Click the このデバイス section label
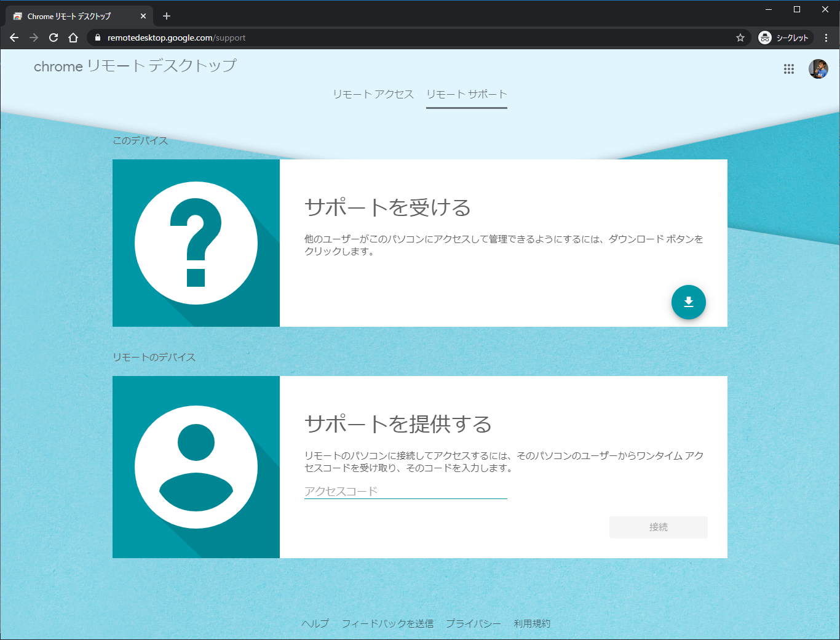 click(x=140, y=140)
